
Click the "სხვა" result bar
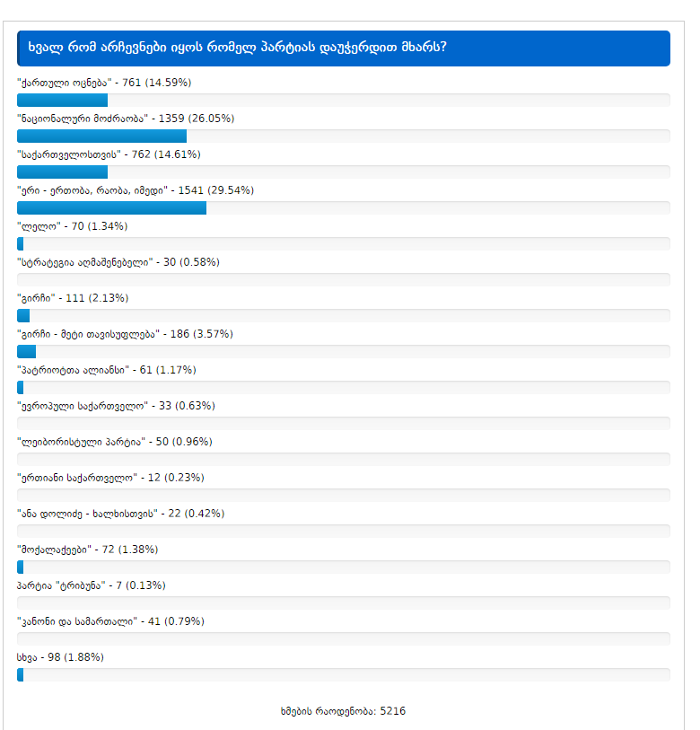[x=21, y=674]
